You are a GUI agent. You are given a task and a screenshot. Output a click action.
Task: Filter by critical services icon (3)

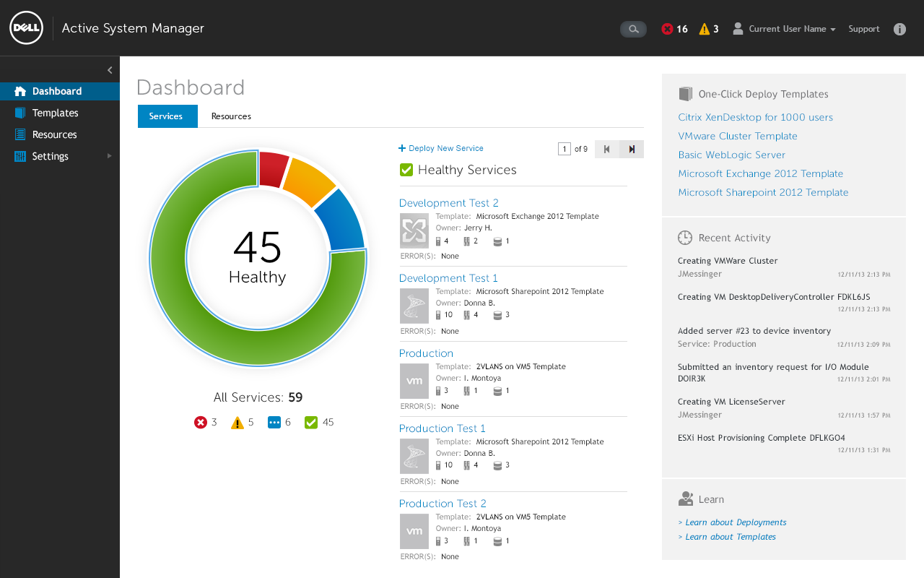(201, 423)
